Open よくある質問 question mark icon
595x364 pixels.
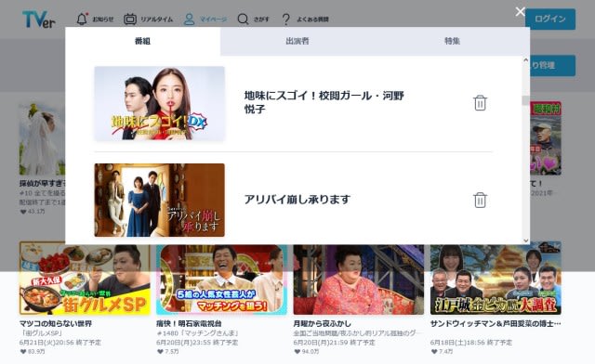coord(285,19)
